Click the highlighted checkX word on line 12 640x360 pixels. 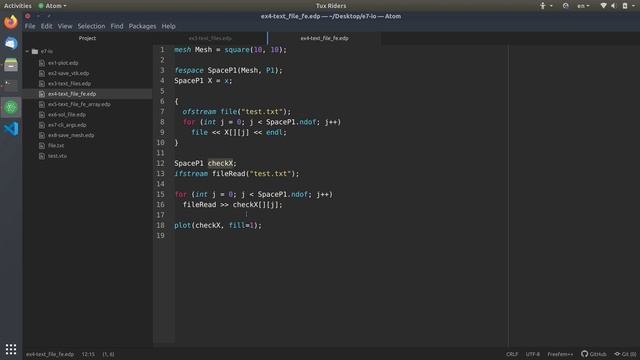coord(220,163)
